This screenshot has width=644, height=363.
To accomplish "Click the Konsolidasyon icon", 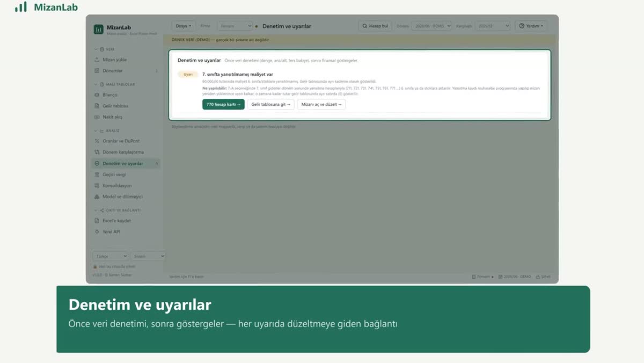I will click(97, 186).
